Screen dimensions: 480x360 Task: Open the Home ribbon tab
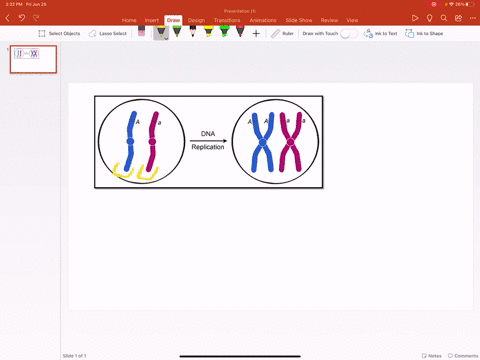[x=129, y=20]
